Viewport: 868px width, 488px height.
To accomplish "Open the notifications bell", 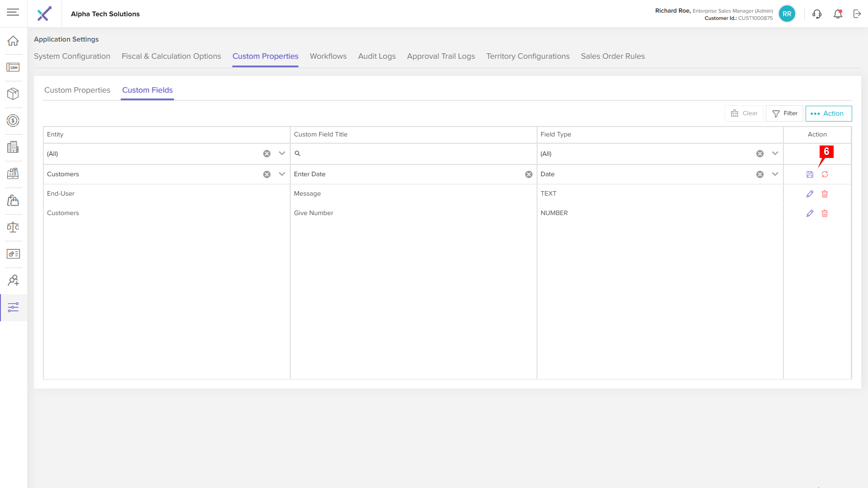I will pos(838,14).
